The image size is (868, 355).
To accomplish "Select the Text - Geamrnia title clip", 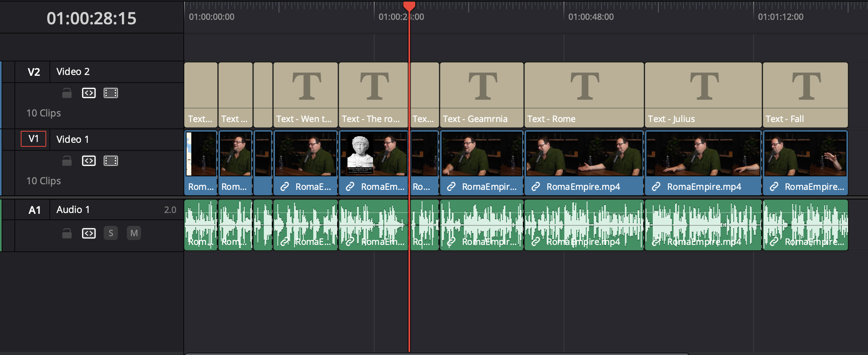I will point(482,95).
